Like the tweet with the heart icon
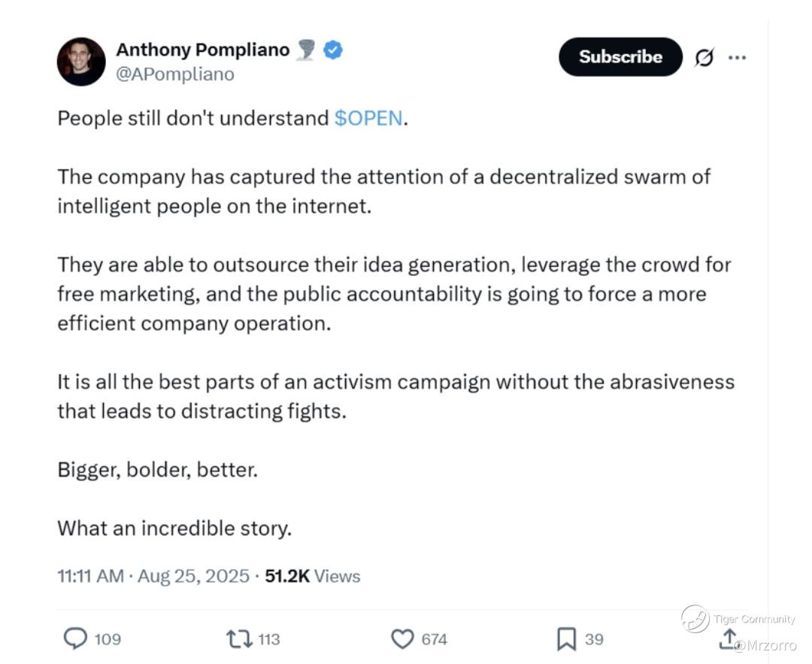 click(403, 638)
